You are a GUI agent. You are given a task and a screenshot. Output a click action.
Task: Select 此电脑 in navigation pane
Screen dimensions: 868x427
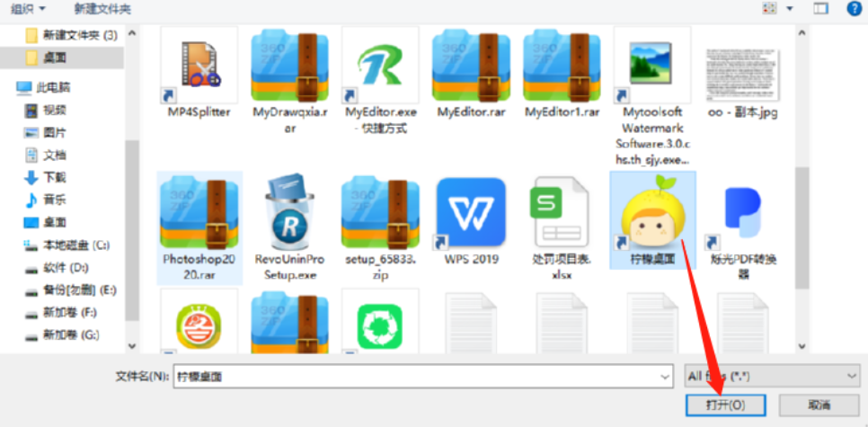coord(43,87)
